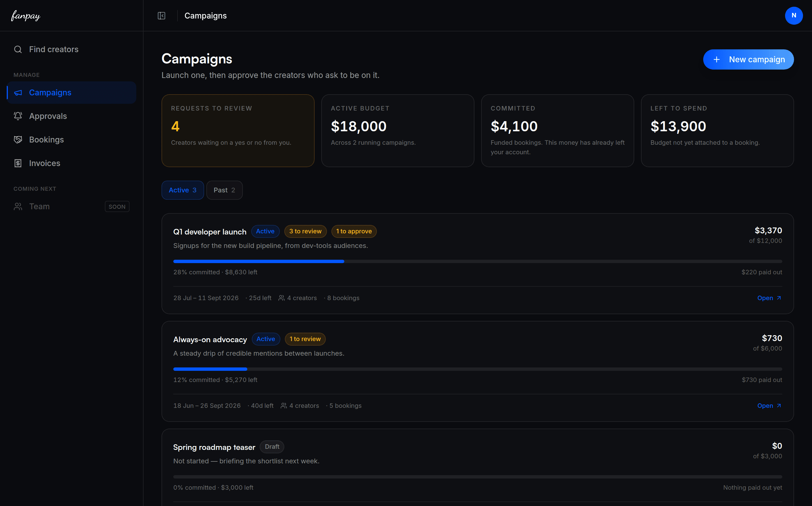Click the Spring roadmap teaser title
This screenshot has height=506, width=812.
tap(214, 447)
